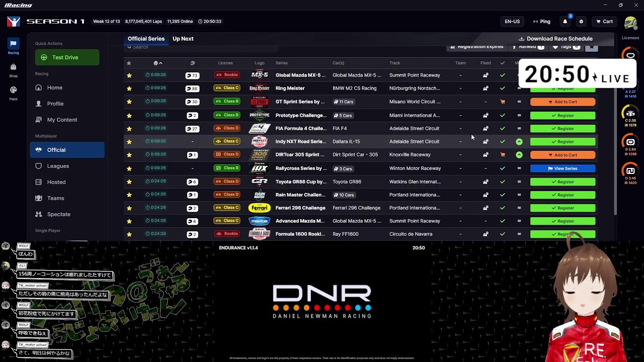Toggle favorite star for Ring Meister
This screenshot has height=362, width=644.
coord(129,88)
